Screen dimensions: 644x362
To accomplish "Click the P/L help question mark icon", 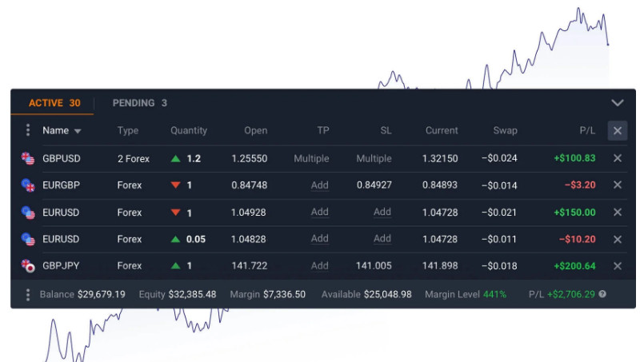I will tap(602, 294).
